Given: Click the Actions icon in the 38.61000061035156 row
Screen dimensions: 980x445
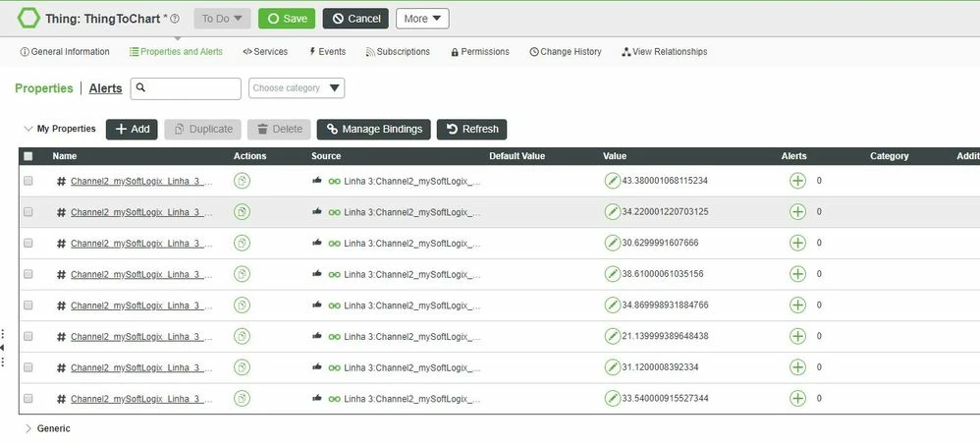Looking at the screenshot, I should tap(242, 274).
